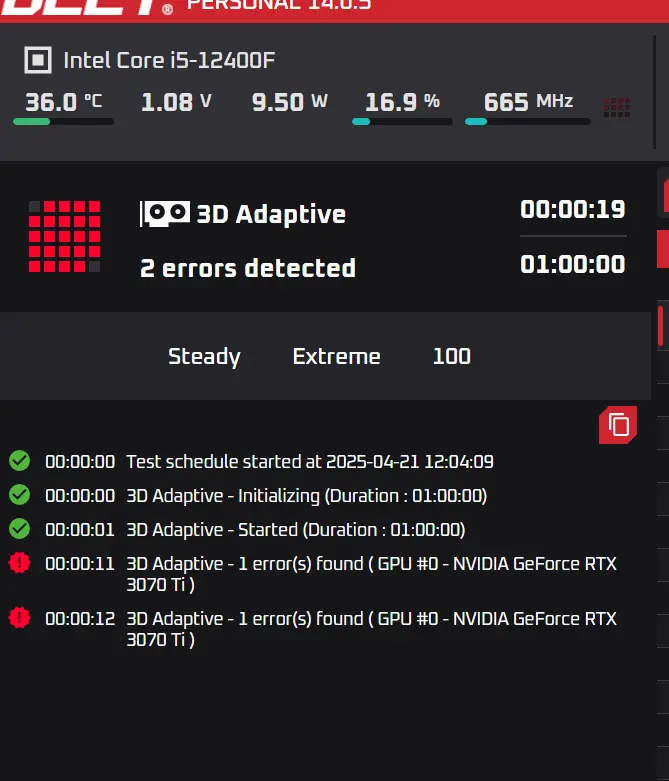Viewport: 669px width, 781px height.
Task: Click the CPU chip icon beside Intel Core i5-12400F
Action: coord(38,60)
